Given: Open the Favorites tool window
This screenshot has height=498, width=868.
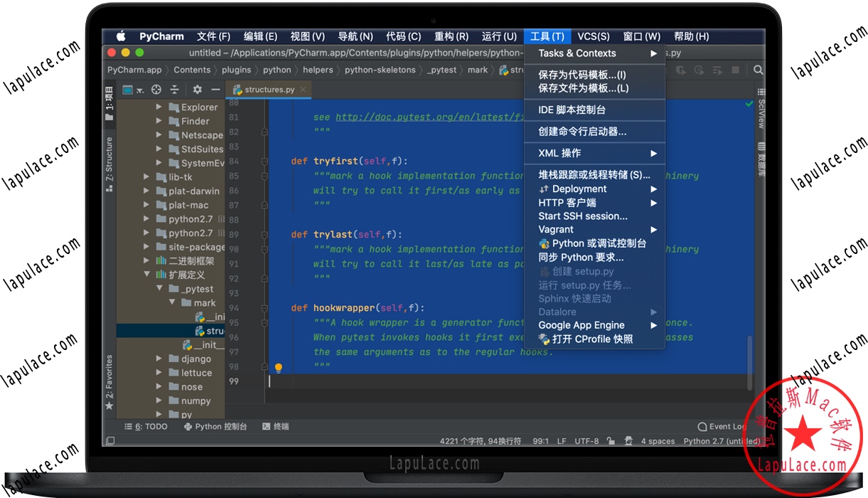Looking at the screenshot, I should pos(109,382).
